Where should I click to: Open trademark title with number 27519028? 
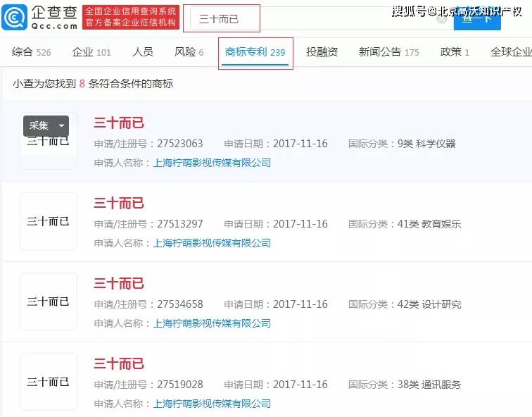click(x=119, y=363)
